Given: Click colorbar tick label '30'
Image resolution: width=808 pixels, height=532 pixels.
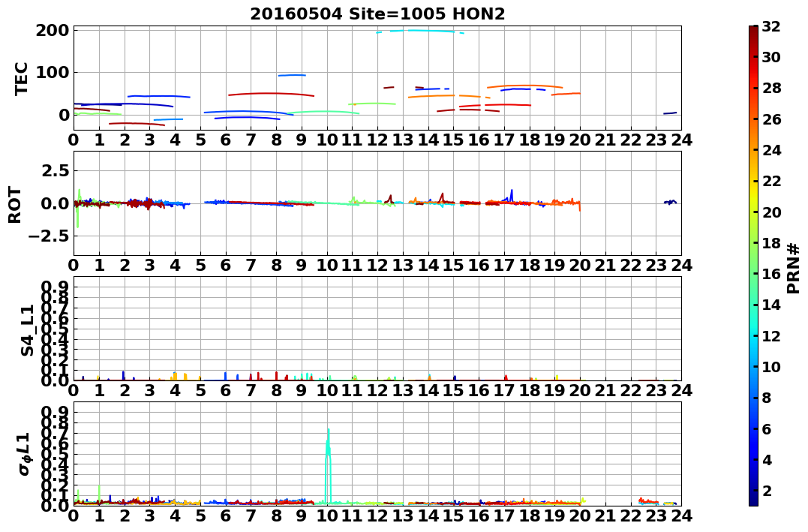Looking at the screenshot, I should tap(772, 57).
